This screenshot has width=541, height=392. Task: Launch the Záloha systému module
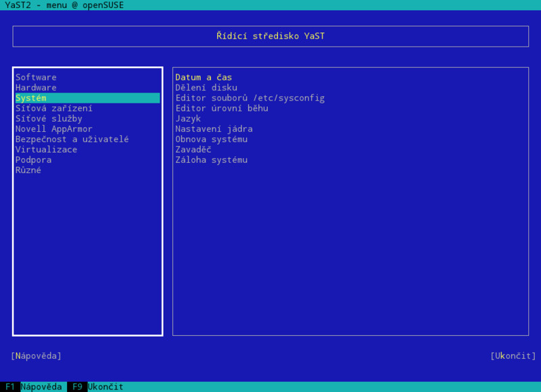[212, 160]
